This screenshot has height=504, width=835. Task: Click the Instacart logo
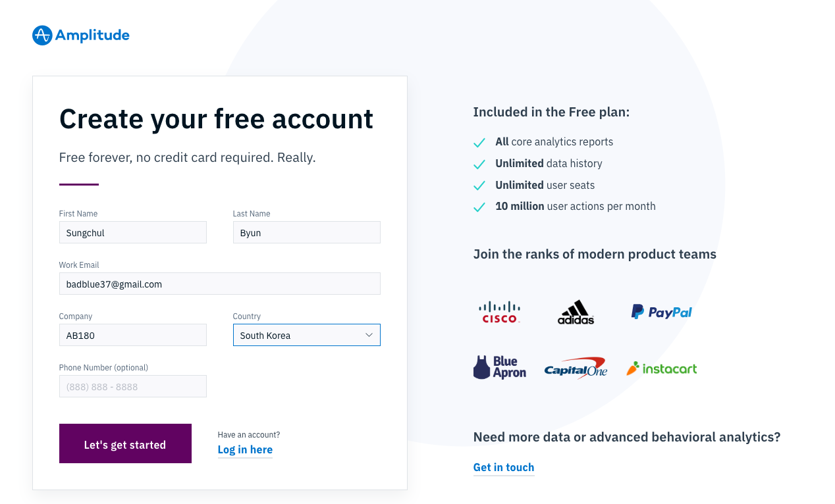pyautogui.click(x=661, y=368)
